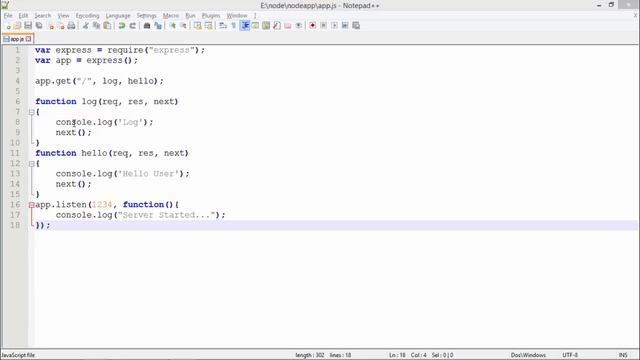The image size is (640, 360).
Task: Enable synchronized horizontal scrolling icon
Action: coord(209,26)
